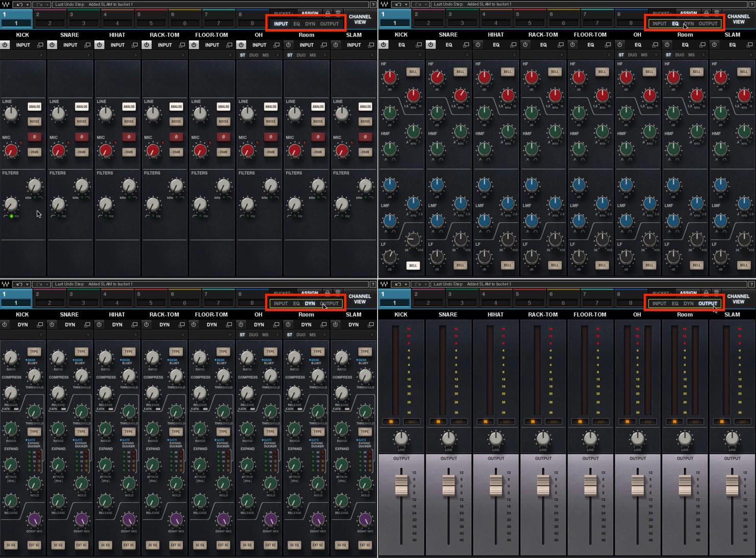Select INPUT tab in OUTPUT view

click(x=659, y=304)
